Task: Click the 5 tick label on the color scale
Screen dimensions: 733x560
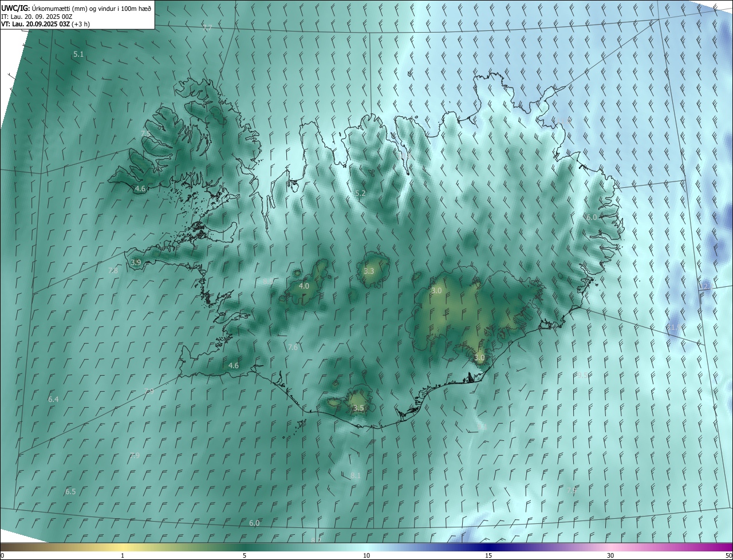Action: pos(245,556)
